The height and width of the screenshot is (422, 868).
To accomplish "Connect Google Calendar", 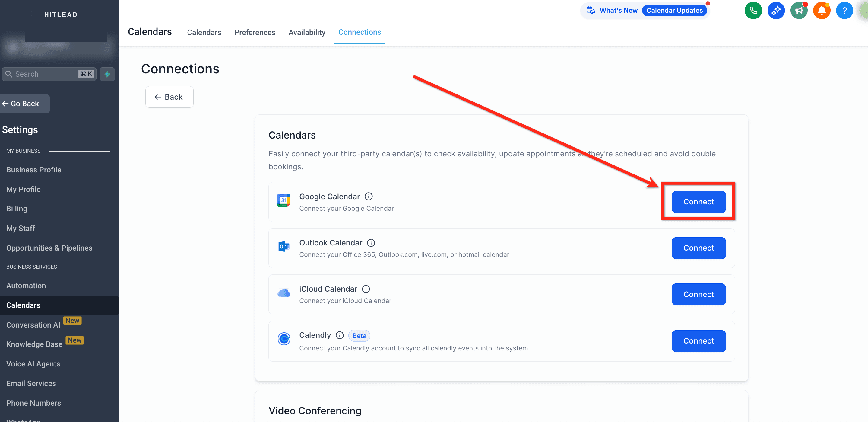I will [698, 202].
